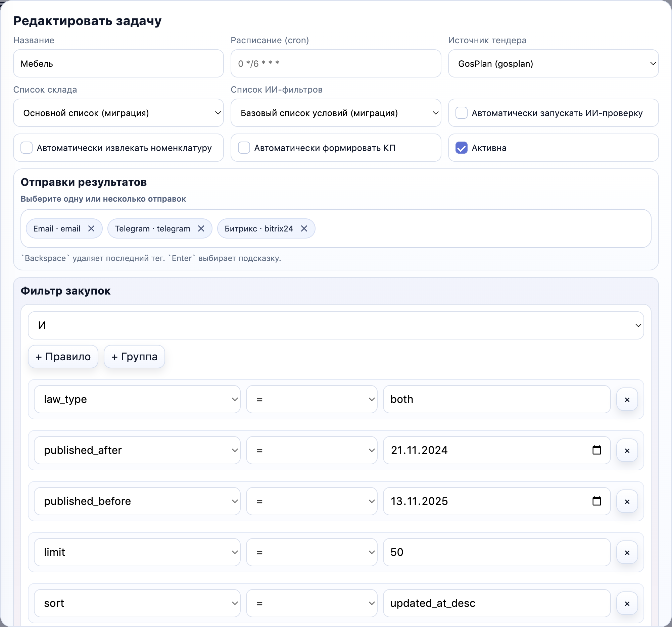Expand Список склада dropdown
672x627 pixels.
coord(118,113)
